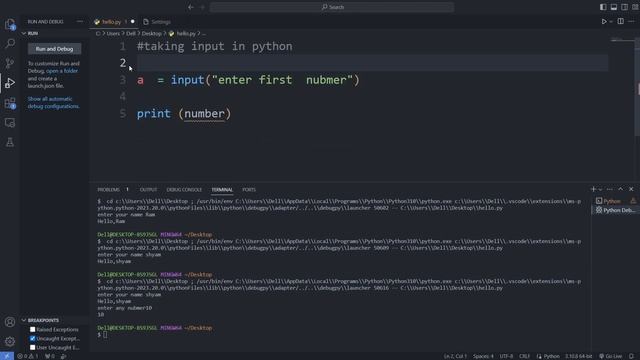Maximize the panel with chevron up
The height and width of the screenshot is (360, 640).
pos(620,189)
